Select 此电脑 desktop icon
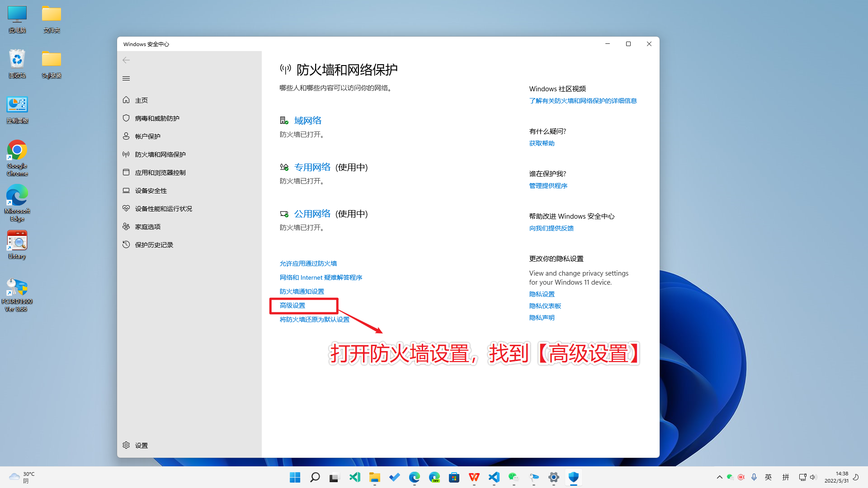 point(17,19)
